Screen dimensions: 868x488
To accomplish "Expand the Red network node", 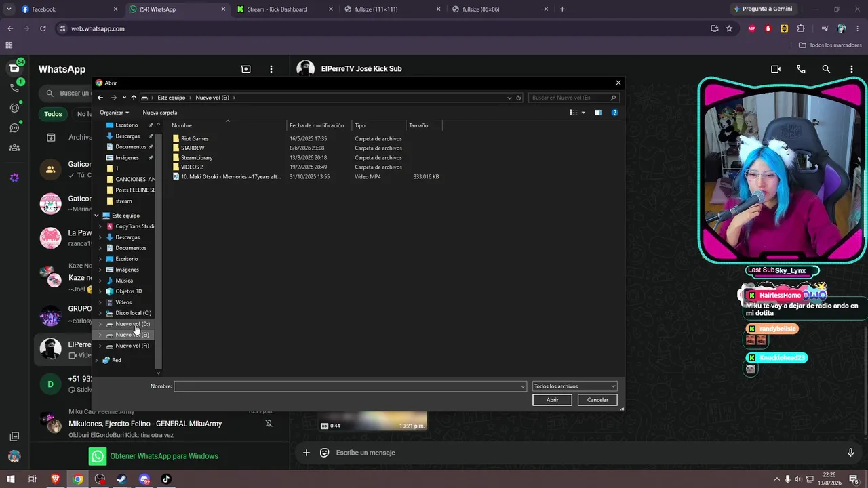I will point(96,361).
